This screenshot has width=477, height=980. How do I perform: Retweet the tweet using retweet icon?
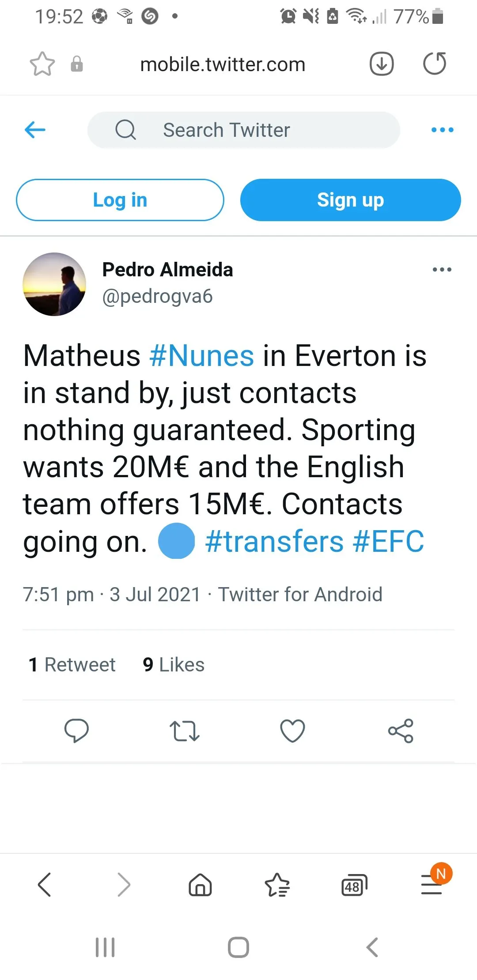pyautogui.click(x=185, y=731)
